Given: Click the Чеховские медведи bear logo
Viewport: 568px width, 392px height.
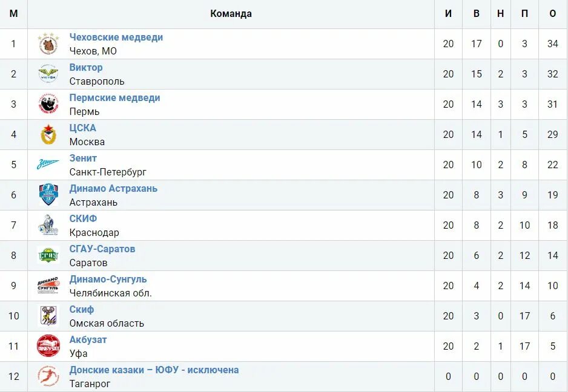Looking at the screenshot, I should point(48,44).
